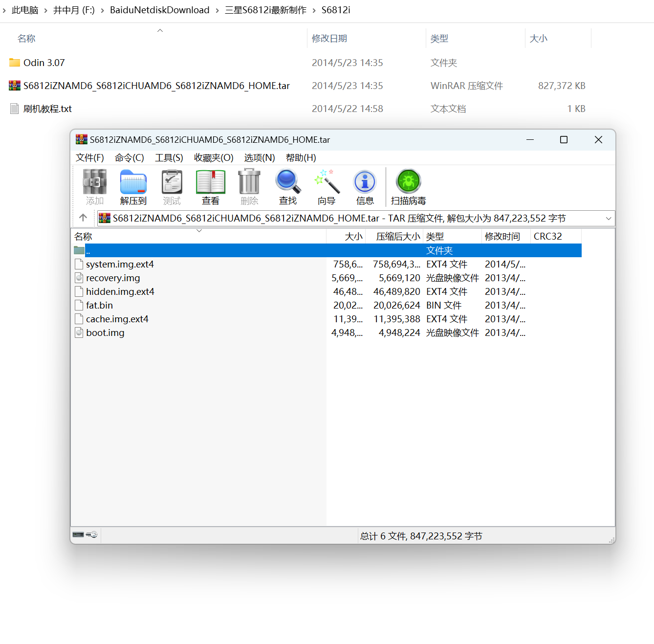This screenshot has height=644, width=654.
Task: Click the fat.bin file icon
Action: [x=79, y=305]
